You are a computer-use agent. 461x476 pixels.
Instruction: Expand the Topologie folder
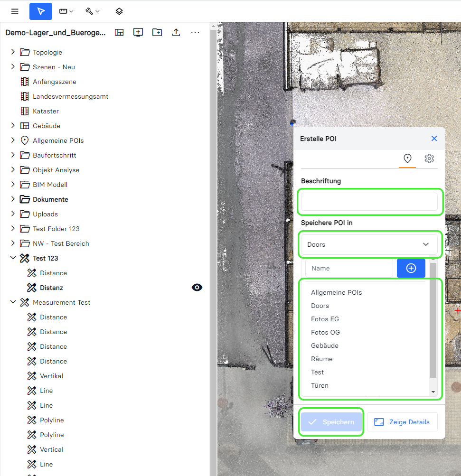tap(13, 52)
